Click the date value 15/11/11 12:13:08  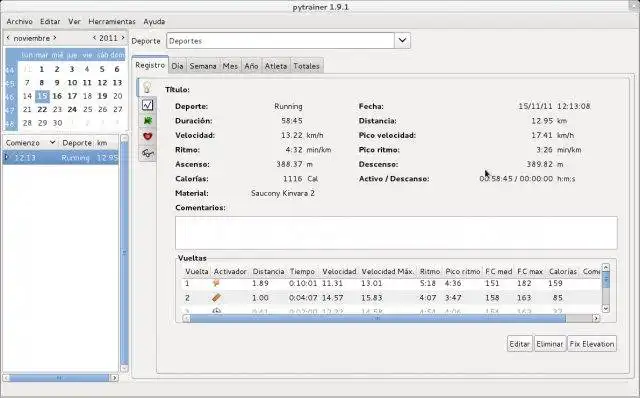point(554,106)
